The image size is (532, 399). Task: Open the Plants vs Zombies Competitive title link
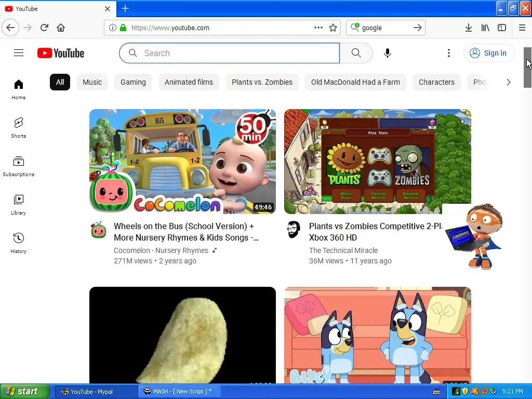375,232
